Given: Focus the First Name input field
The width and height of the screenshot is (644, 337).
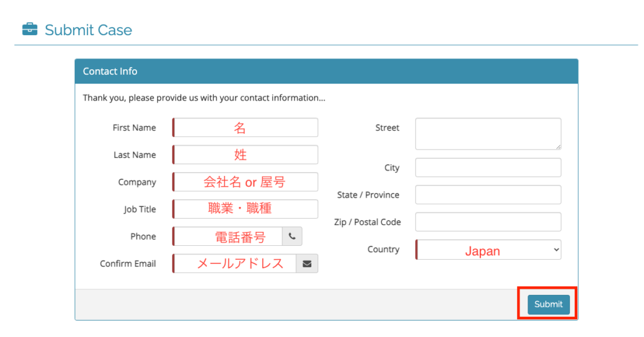Looking at the screenshot, I should click(x=245, y=128).
